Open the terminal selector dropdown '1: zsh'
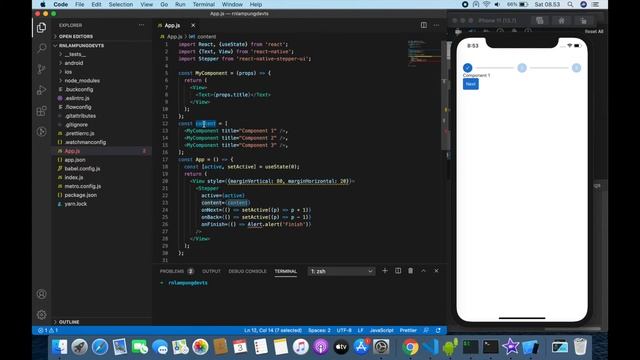The width and height of the screenshot is (640, 360). [341, 271]
